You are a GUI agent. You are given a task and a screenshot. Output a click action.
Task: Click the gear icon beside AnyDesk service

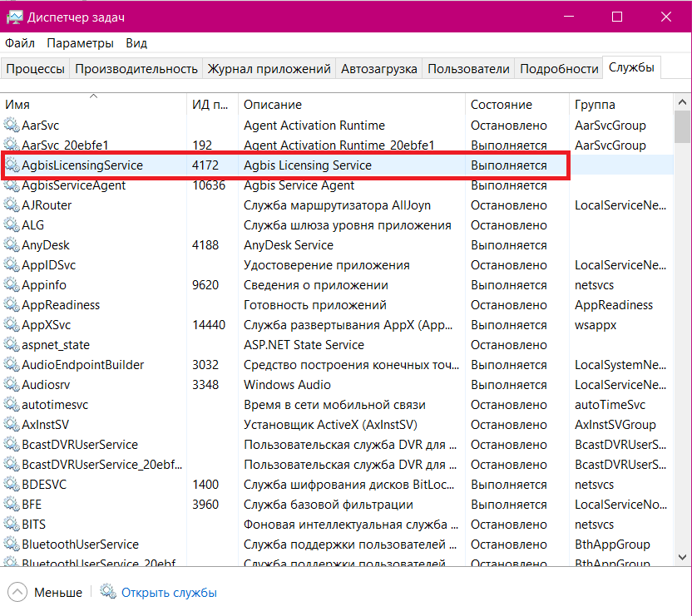pos(12,245)
